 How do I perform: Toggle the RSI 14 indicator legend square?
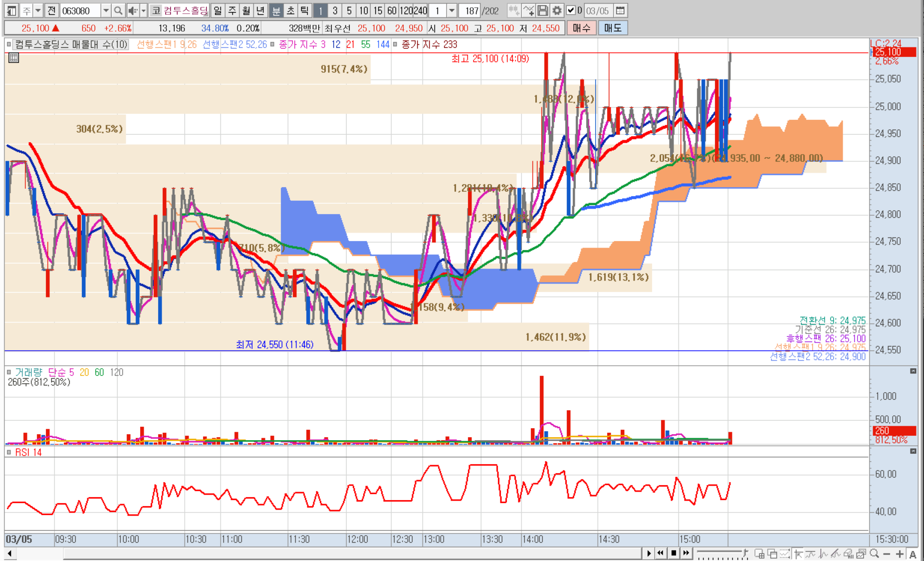coord(9,452)
